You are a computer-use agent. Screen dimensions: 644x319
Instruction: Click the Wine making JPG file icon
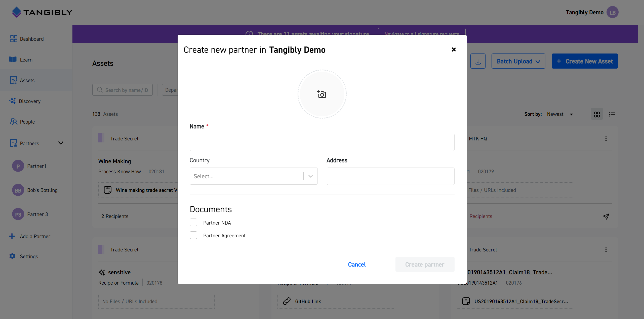tap(108, 190)
